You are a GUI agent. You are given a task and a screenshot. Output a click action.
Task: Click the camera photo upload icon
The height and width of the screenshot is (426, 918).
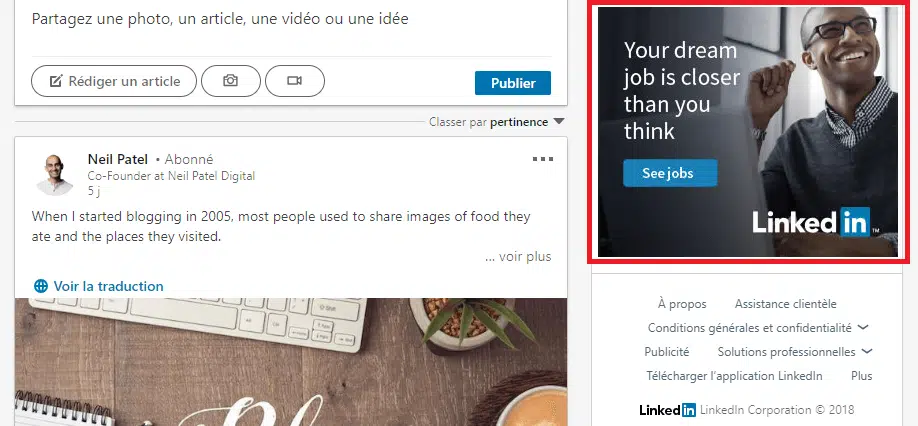click(231, 81)
